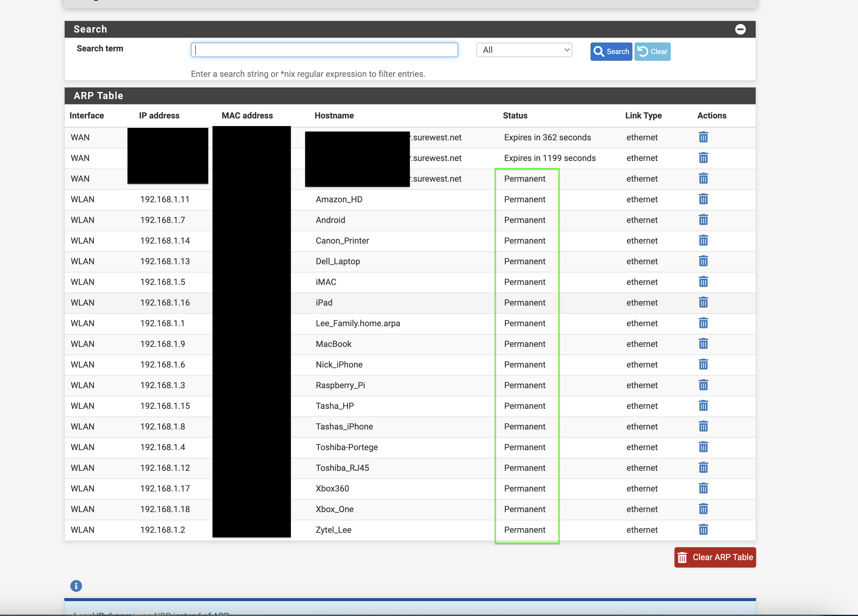Image resolution: width=858 pixels, height=616 pixels.
Task: Delete WAN entry expiring in 362 seconds
Action: [703, 137]
